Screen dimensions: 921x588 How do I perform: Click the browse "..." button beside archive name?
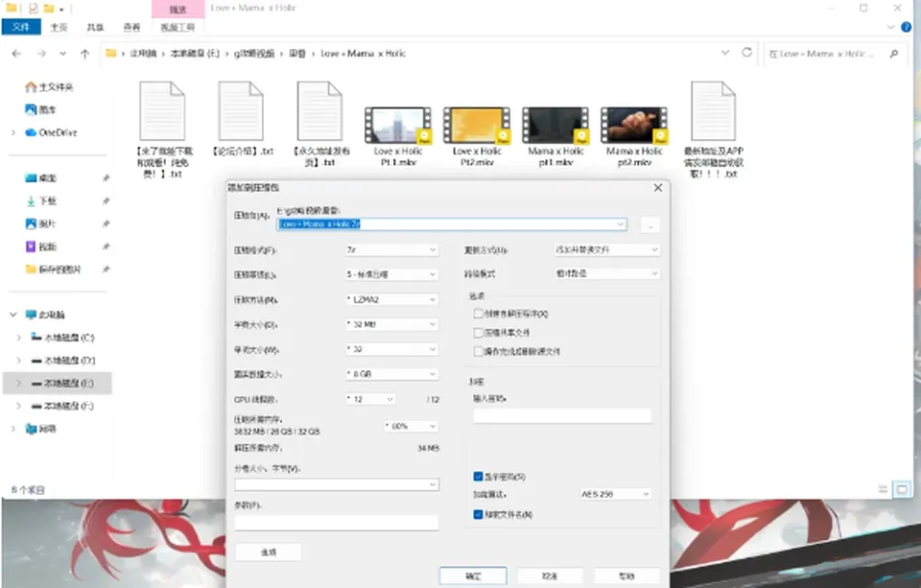650,224
